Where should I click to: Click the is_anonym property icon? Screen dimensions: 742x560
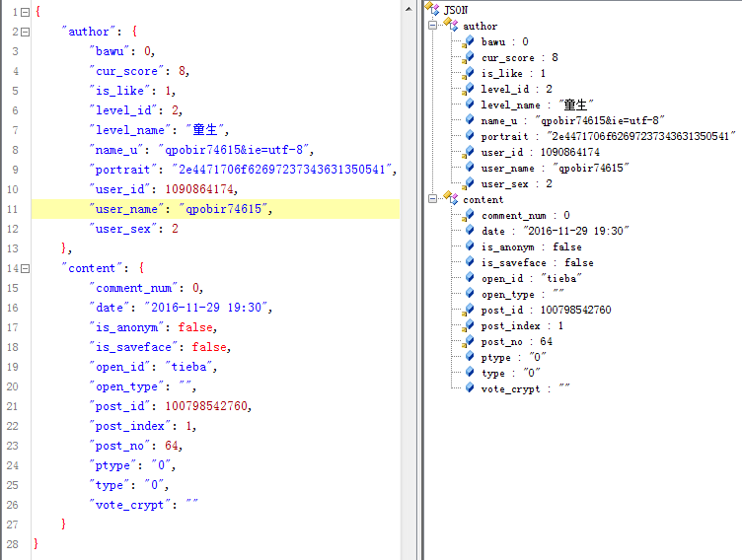coord(470,245)
